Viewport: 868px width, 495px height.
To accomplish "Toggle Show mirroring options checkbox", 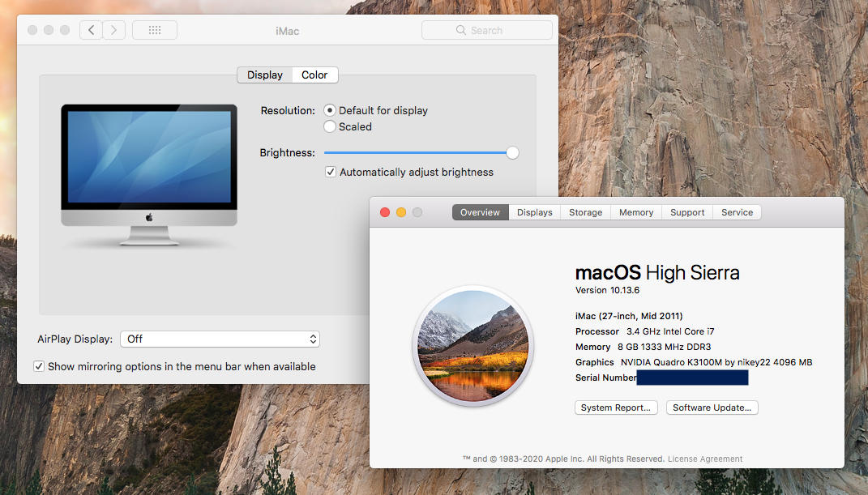I will point(39,366).
